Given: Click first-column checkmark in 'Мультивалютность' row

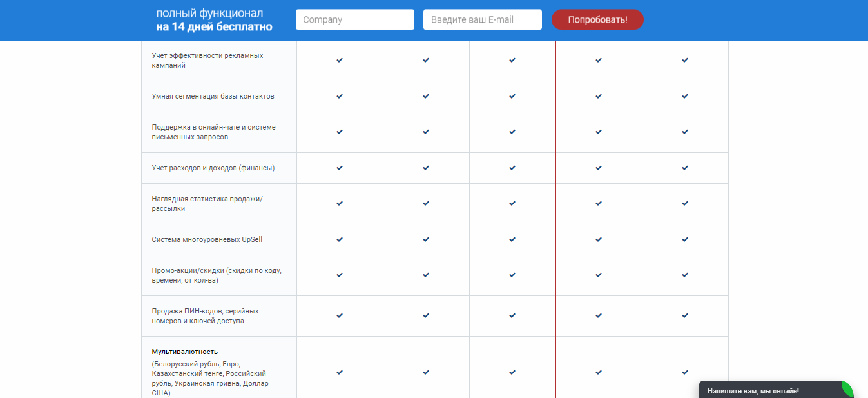Looking at the screenshot, I should (x=340, y=372).
